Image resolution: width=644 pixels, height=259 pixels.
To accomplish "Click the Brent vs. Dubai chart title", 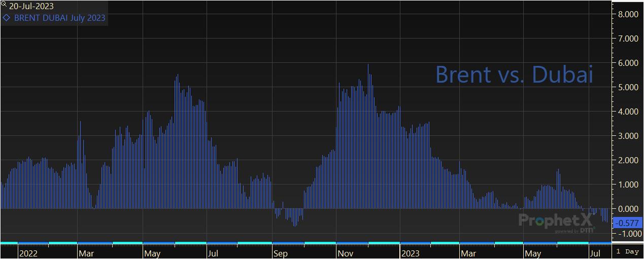I will (x=514, y=75).
